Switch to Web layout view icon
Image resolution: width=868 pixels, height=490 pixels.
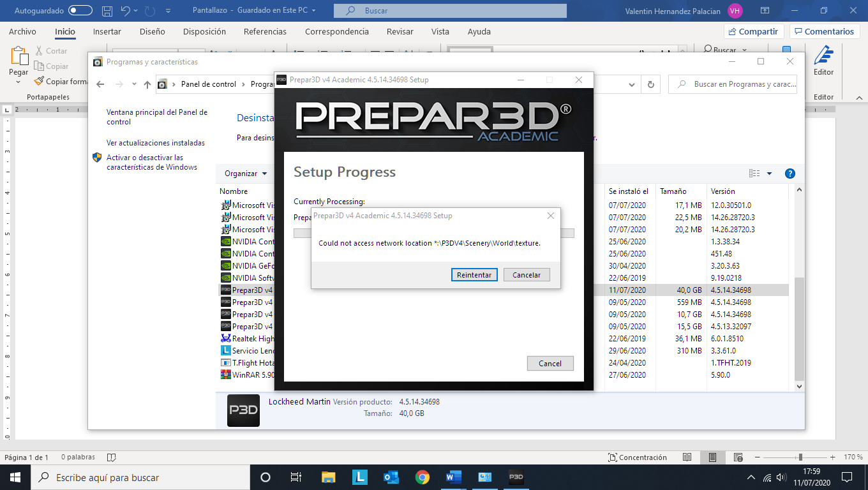tap(738, 457)
